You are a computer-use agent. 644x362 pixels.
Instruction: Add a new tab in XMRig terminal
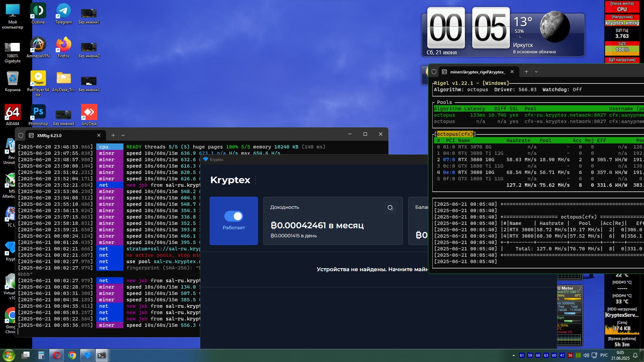coord(113,135)
